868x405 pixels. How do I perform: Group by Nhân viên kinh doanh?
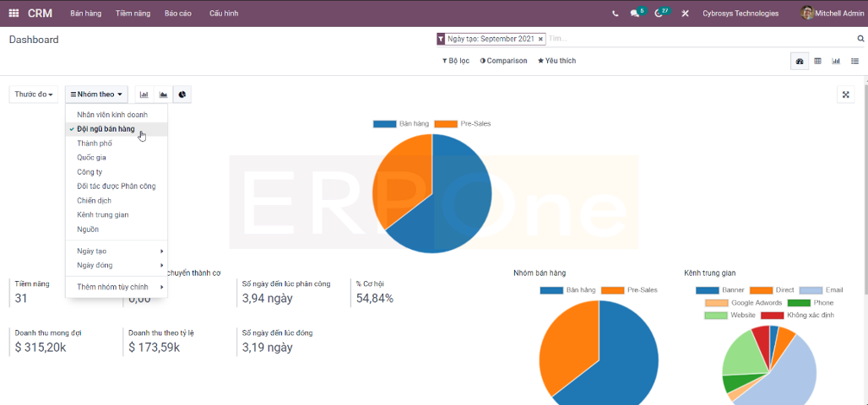coord(117,115)
